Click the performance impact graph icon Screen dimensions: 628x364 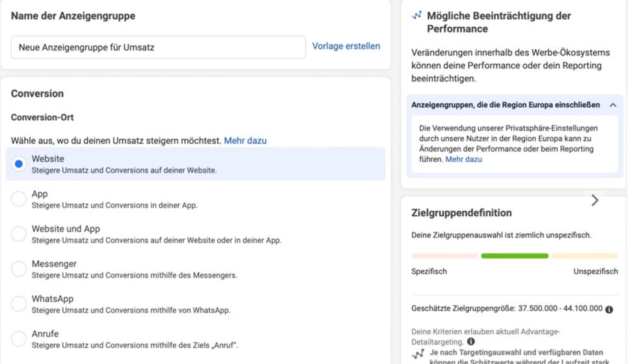(x=417, y=16)
